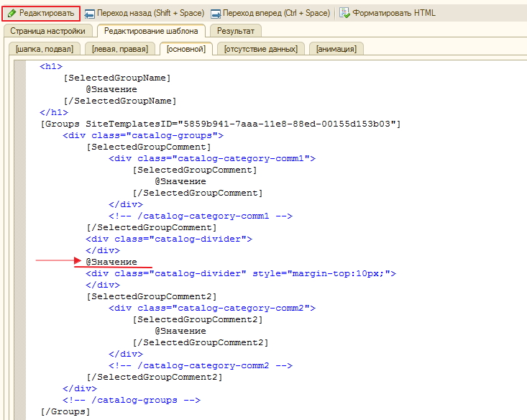Click the closing </h1> tag
This screenshot has height=420, width=527.
coord(54,112)
